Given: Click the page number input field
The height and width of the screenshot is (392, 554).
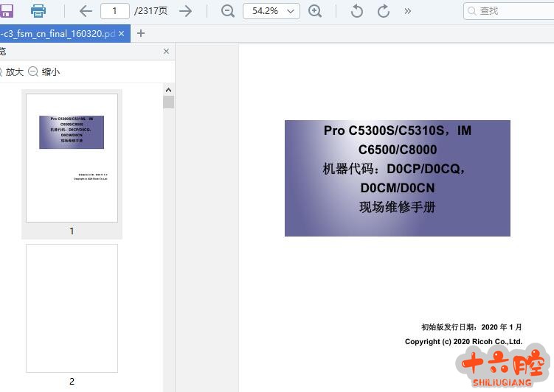Looking at the screenshot, I should tap(115, 11).
